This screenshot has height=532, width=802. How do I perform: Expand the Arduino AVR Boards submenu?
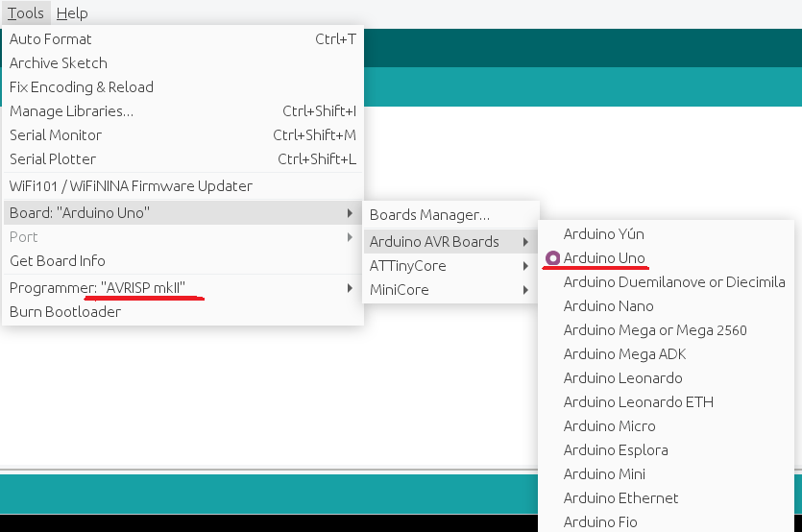point(450,241)
